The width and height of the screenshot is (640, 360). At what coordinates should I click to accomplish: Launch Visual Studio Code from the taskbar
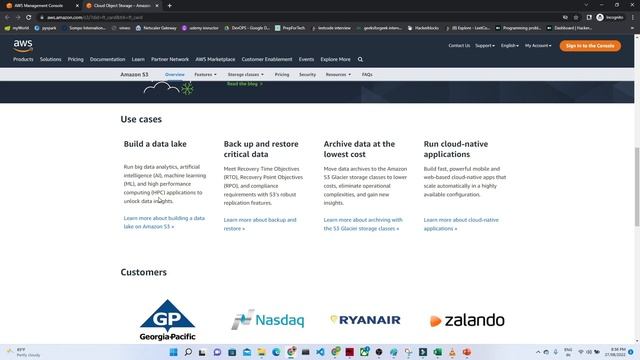coord(320,352)
